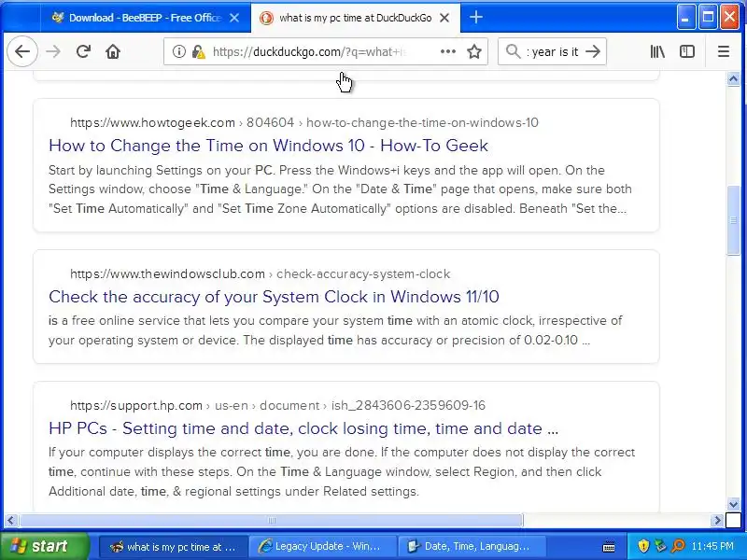Viewport: 747px width, 560px height.
Task: Bookmark this page with the star
Action: coord(474,51)
